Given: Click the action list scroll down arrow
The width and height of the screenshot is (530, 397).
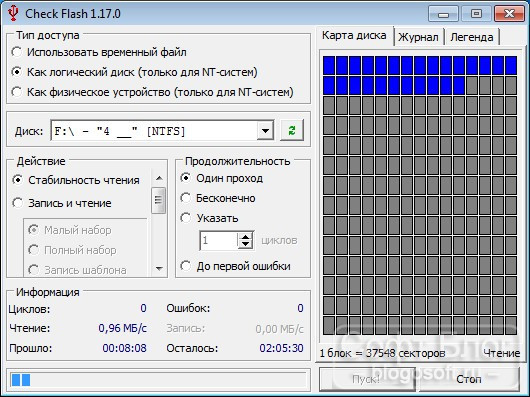Looking at the screenshot, I should 159,269.
